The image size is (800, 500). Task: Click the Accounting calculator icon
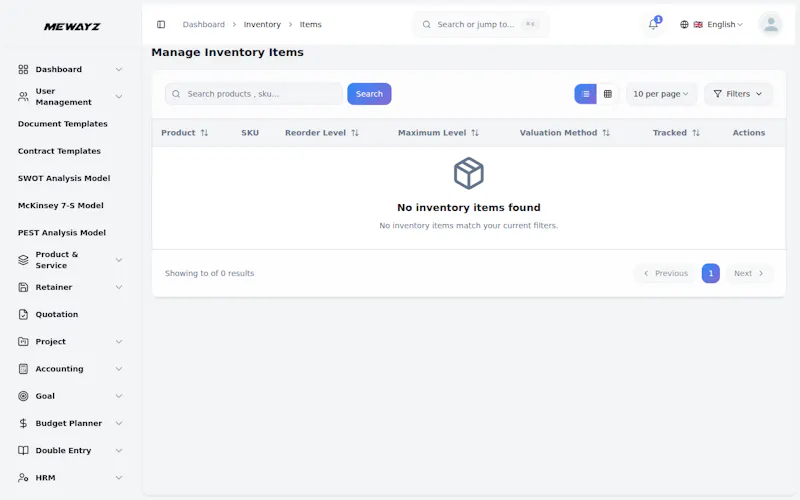[x=23, y=369]
